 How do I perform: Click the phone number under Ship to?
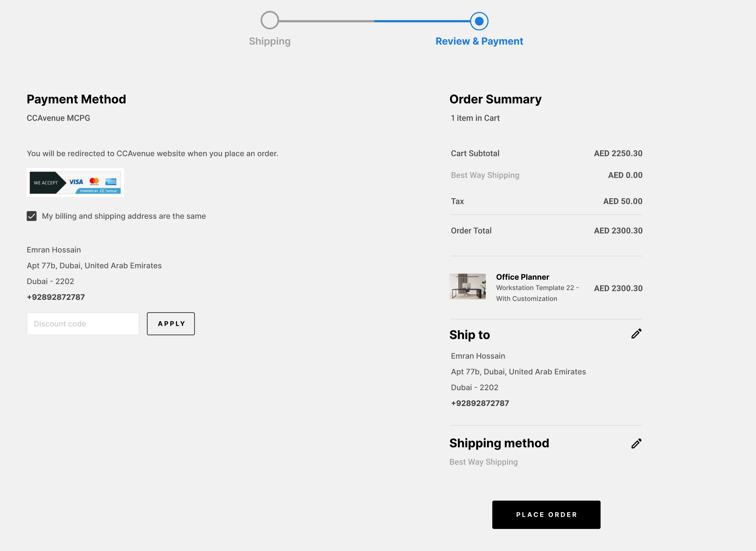click(x=480, y=403)
